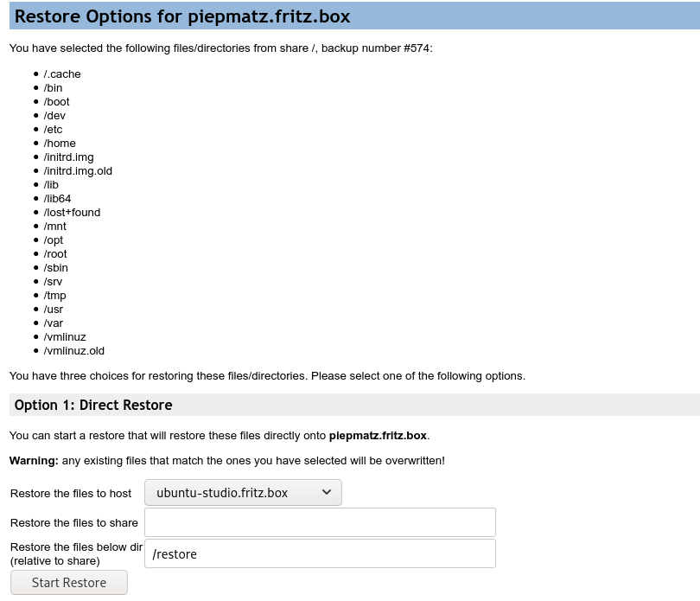The width and height of the screenshot is (700, 601).
Task: Click the dropdown arrow next to ubuntu-studio.fritz.box
Action: pos(326,492)
